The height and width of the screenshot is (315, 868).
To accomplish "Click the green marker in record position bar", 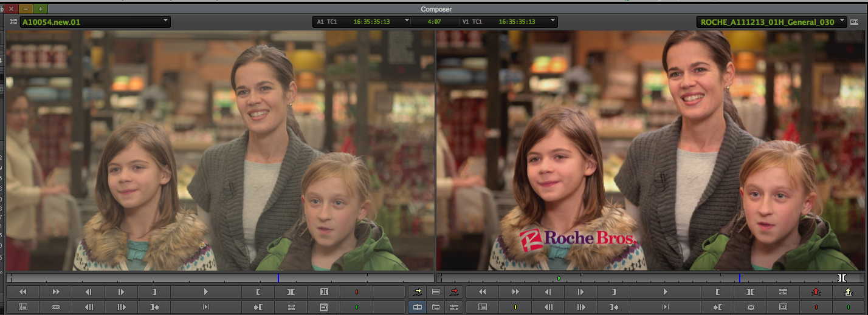I will click(x=559, y=278).
